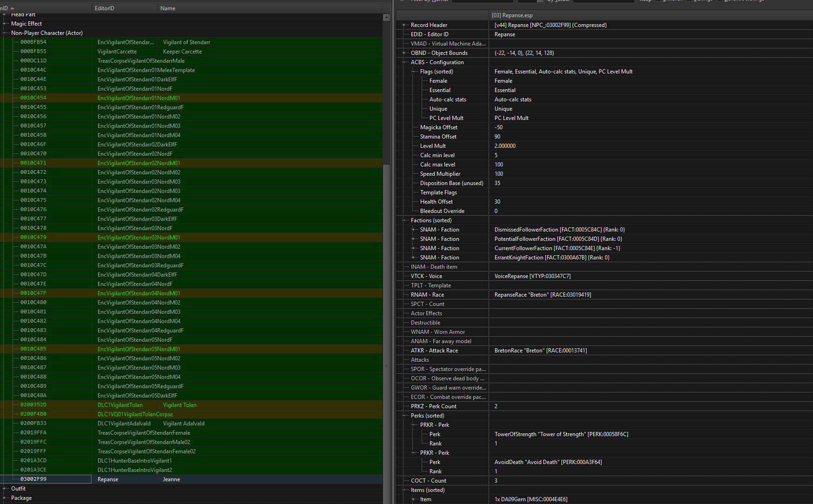Expand OBND - Object Bounds
The image size is (813, 504).
tap(404, 53)
